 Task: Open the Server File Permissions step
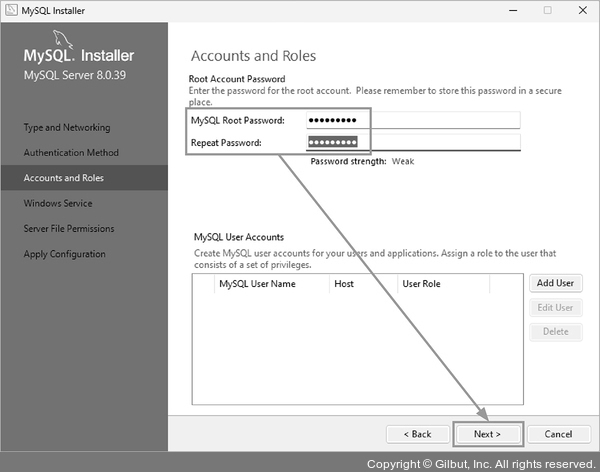(69, 229)
